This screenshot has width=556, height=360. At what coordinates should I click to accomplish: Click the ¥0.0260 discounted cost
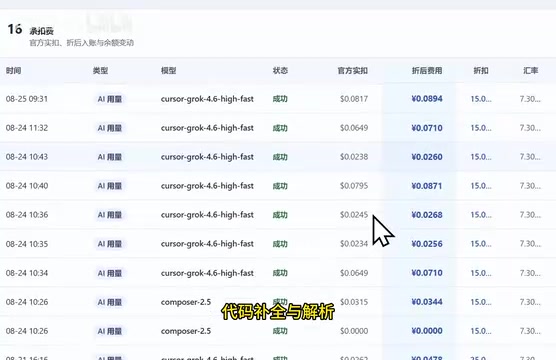click(427, 157)
